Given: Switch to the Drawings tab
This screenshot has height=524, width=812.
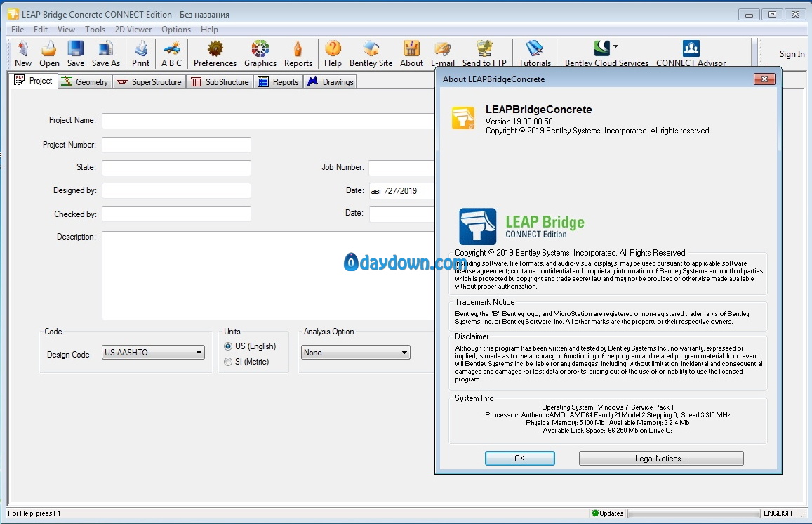Looking at the screenshot, I should pos(331,82).
